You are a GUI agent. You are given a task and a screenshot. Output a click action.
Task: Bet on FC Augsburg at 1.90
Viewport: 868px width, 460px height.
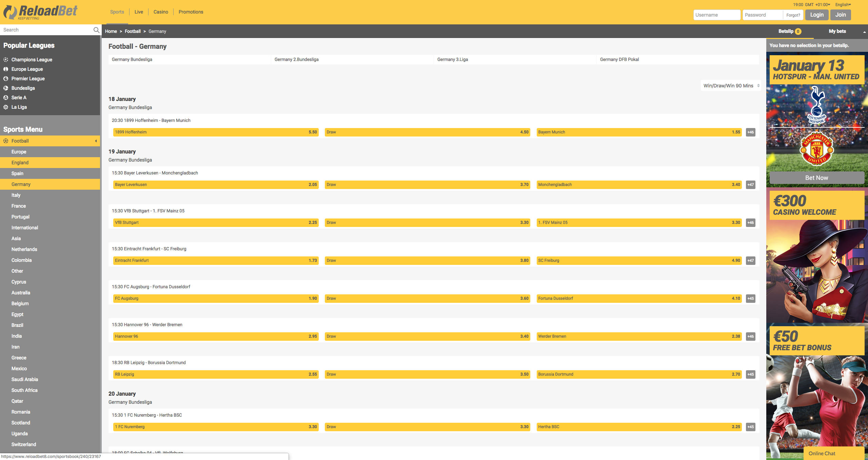(216, 298)
